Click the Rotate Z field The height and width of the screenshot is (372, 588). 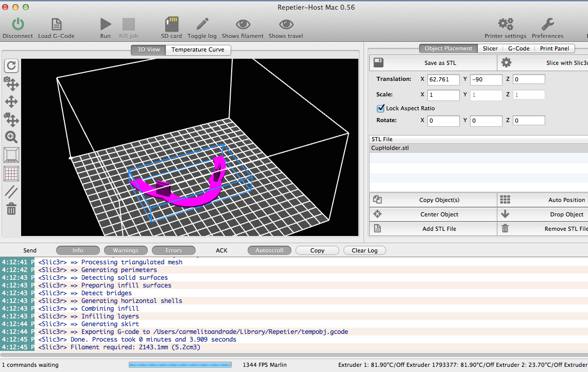(529, 121)
